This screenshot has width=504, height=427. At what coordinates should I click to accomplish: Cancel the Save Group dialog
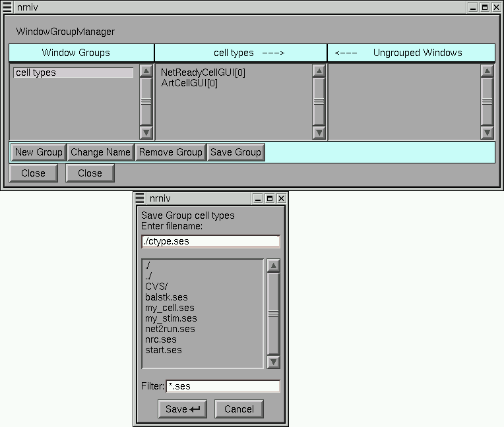tap(239, 409)
